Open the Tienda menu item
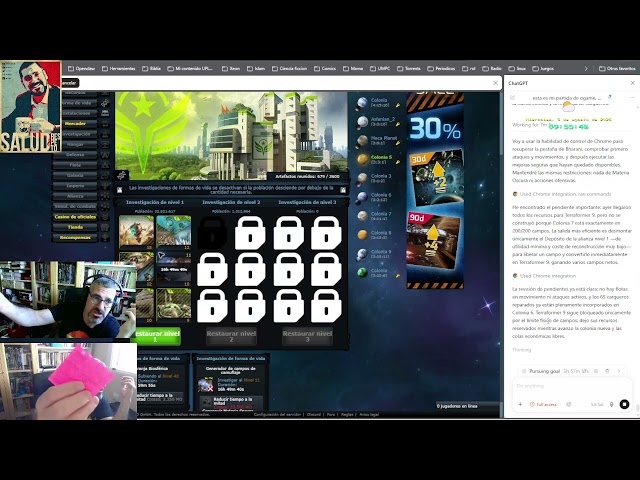Viewport: 640px width, 480px height. (75, 227)
